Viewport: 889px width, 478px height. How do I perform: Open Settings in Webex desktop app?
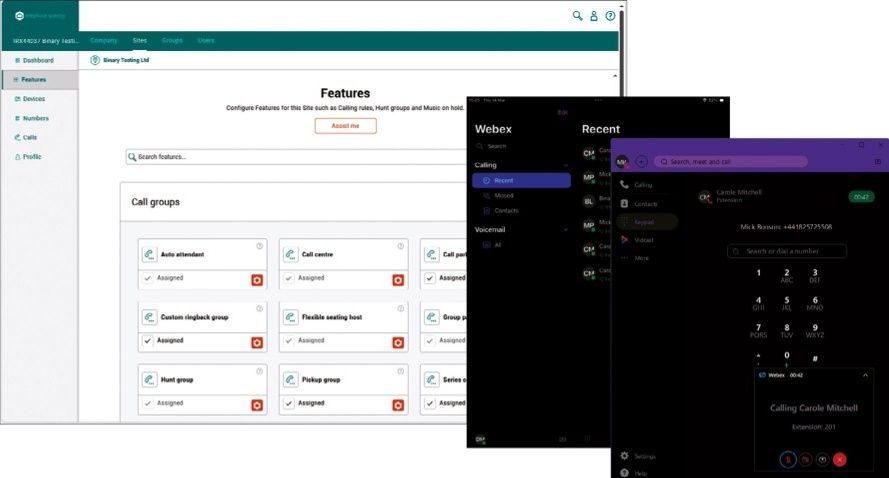coord(638,456)
